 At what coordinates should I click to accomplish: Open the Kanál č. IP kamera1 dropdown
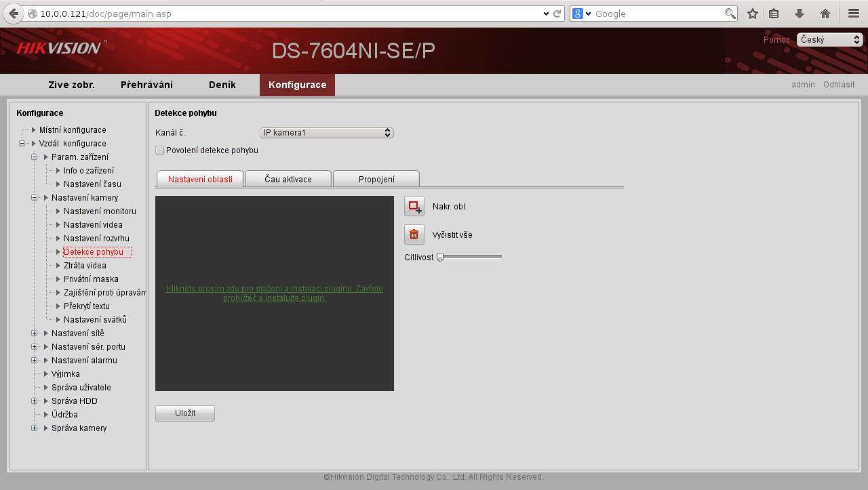click(x=327, y=133)
